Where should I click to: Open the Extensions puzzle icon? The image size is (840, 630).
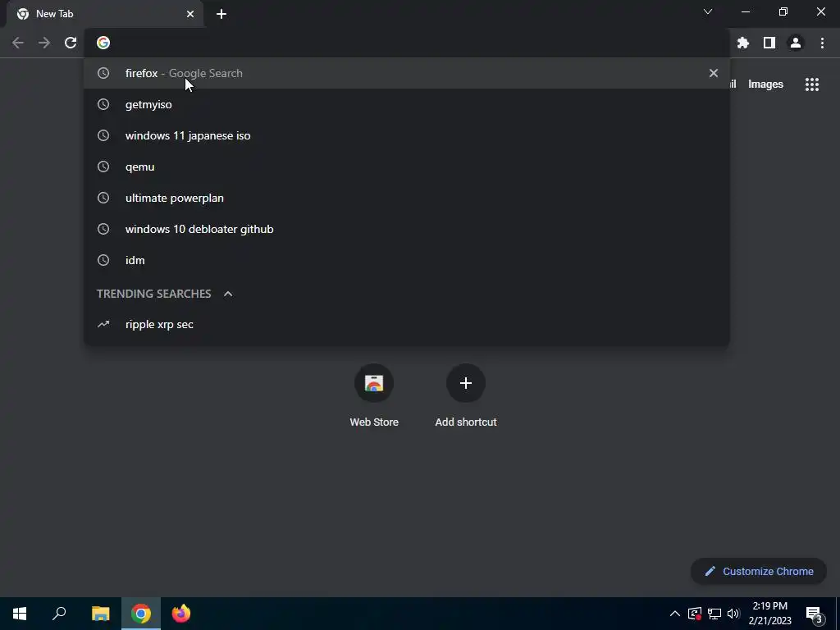pyautogui.click(x=743, y=43)
